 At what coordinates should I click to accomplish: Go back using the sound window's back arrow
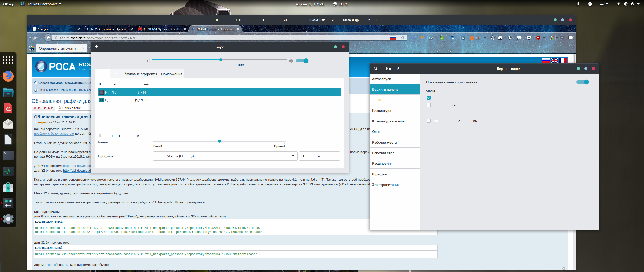coord(97,47)
